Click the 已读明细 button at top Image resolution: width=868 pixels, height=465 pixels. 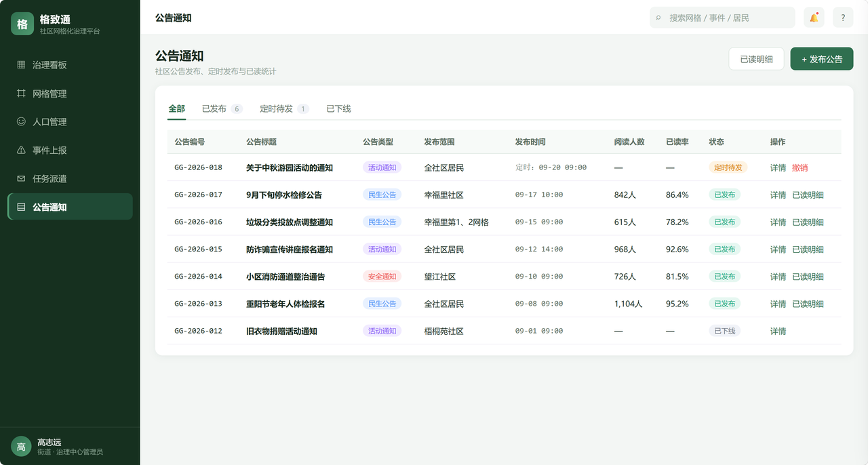tap(756, 59)
